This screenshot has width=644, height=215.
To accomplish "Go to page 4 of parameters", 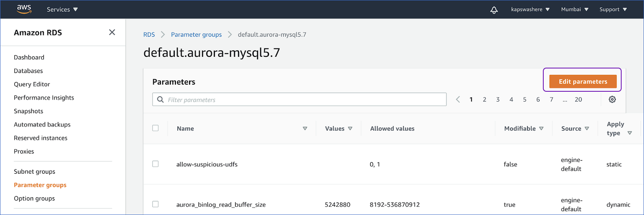I will pyautogui.click(x=511, y=99).
